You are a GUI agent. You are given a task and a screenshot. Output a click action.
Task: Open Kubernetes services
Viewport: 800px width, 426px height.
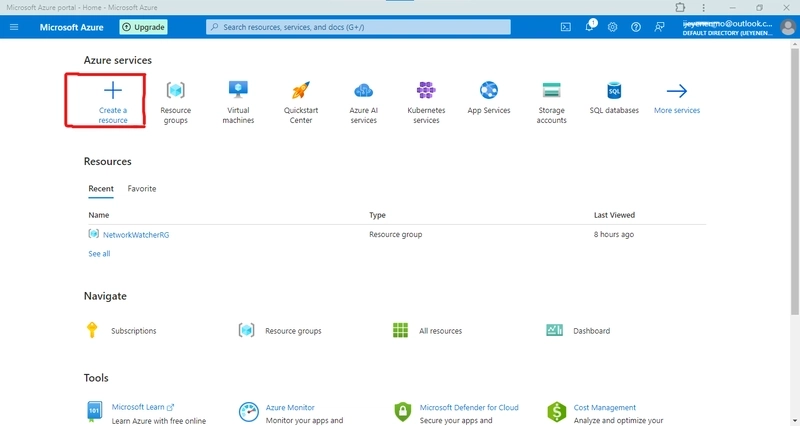tap(427, 102)
